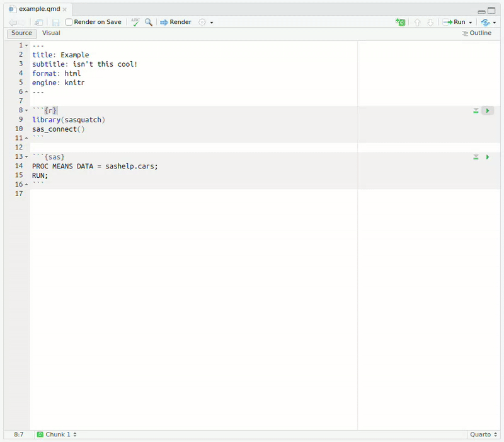The width and height of the screenshot is (504, 442).
Task: Fold the SAS chunk at line 13
Action: pyautogui.click(x=26, y=157)
